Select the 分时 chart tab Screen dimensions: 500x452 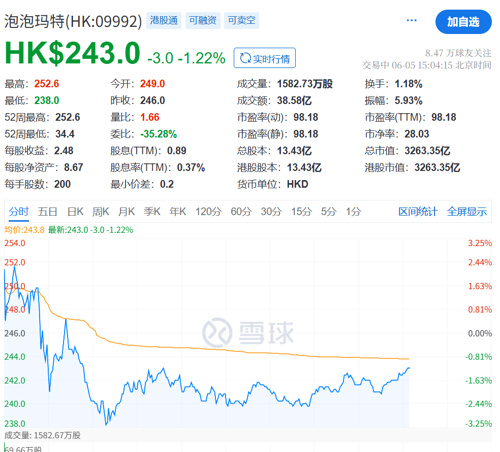[x=19, y=211]
